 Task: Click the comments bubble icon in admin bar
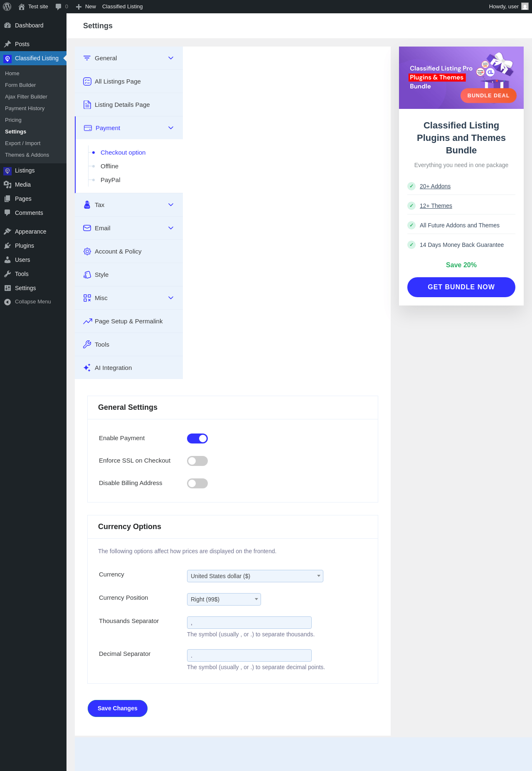click(x=58, y=7)
